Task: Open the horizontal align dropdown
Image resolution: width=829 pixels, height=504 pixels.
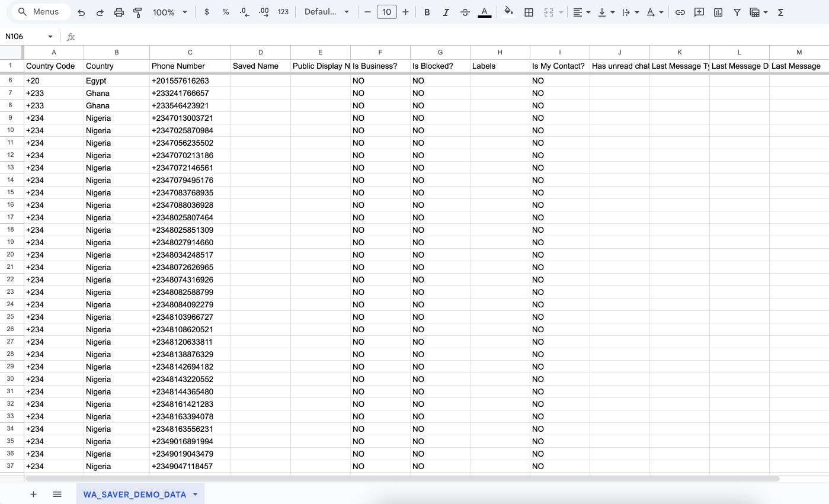Action: (582, 12)
